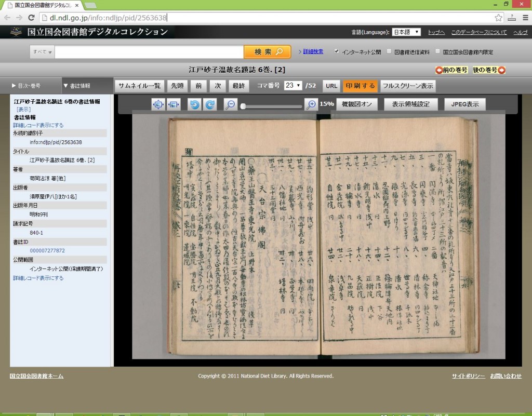The height and width of the screenshot is (416, 532).
Task: Click the 国立国会図書館デジタルコレクション header title
Action: pyautogui.click(x=98, y=32)
